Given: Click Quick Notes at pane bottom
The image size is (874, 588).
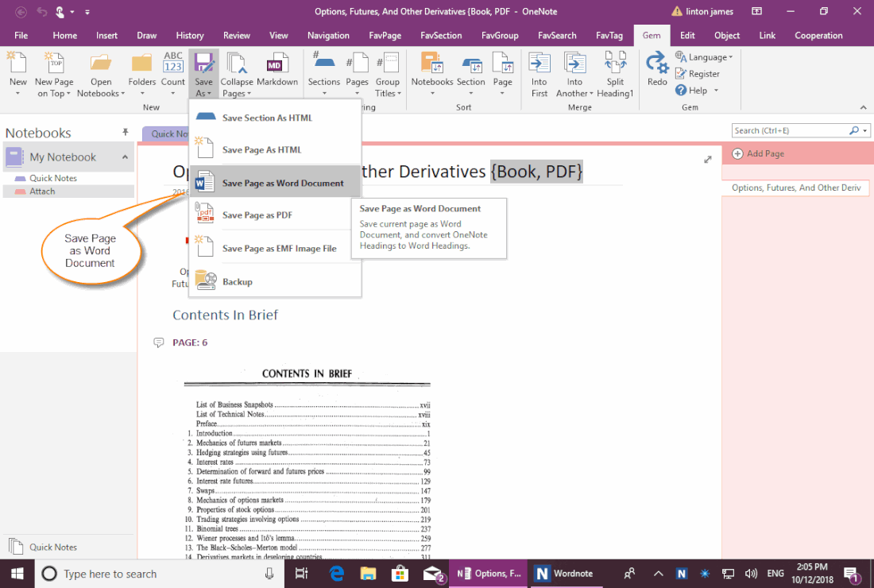Looking at the screenshot, I should (x=53, y=547).
